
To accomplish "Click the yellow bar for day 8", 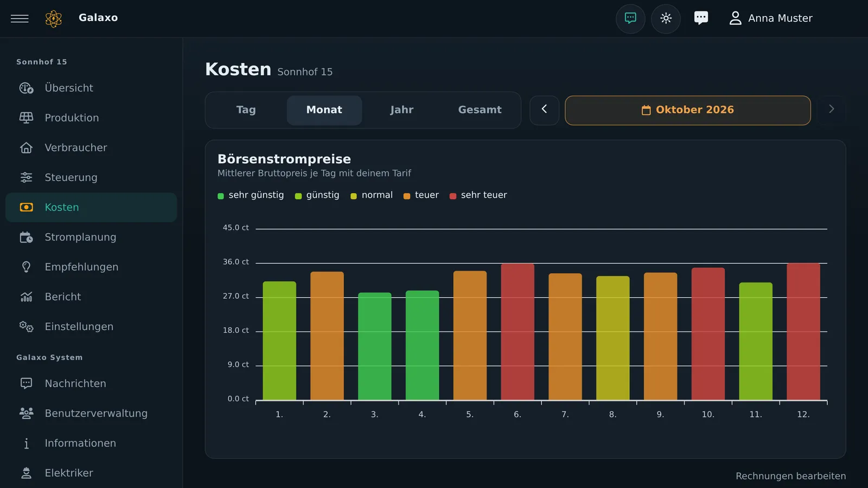I will pyautogui.click(x=613, y=338).
